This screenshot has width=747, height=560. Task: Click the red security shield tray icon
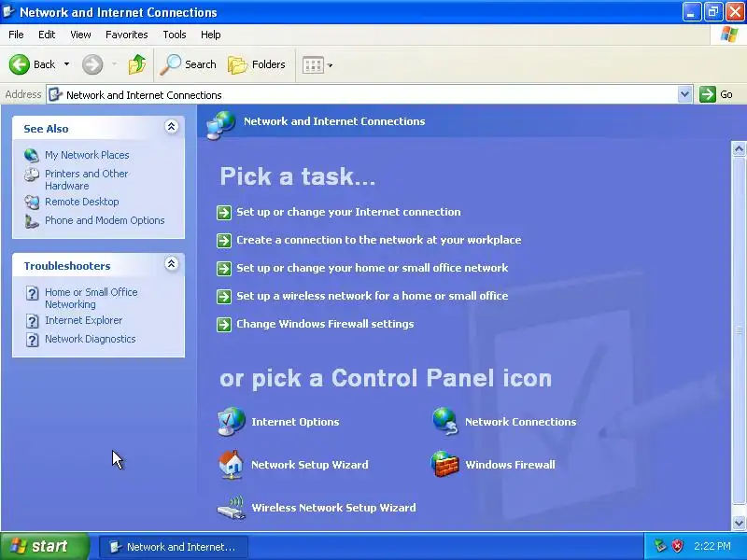click(x=677, y=546)
